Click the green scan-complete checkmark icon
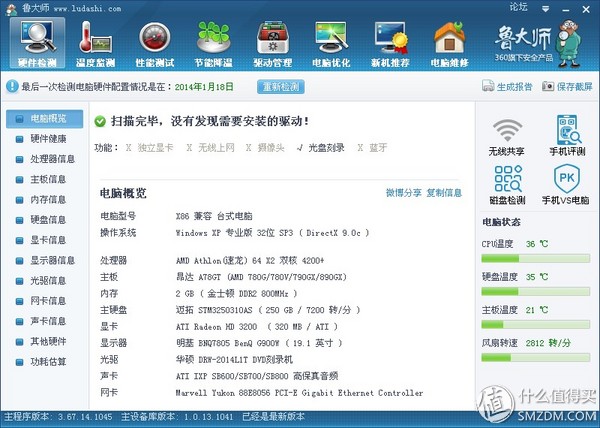 tap(100, 122)
